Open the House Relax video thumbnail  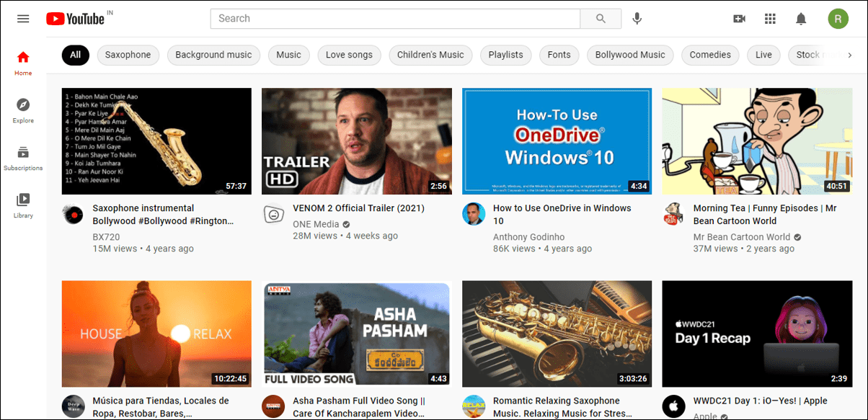[x=156, y=334]
